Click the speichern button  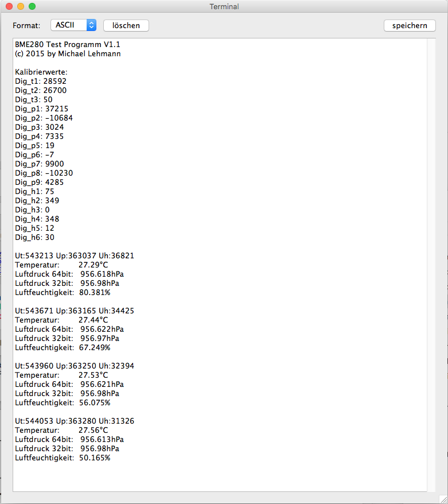410,25
